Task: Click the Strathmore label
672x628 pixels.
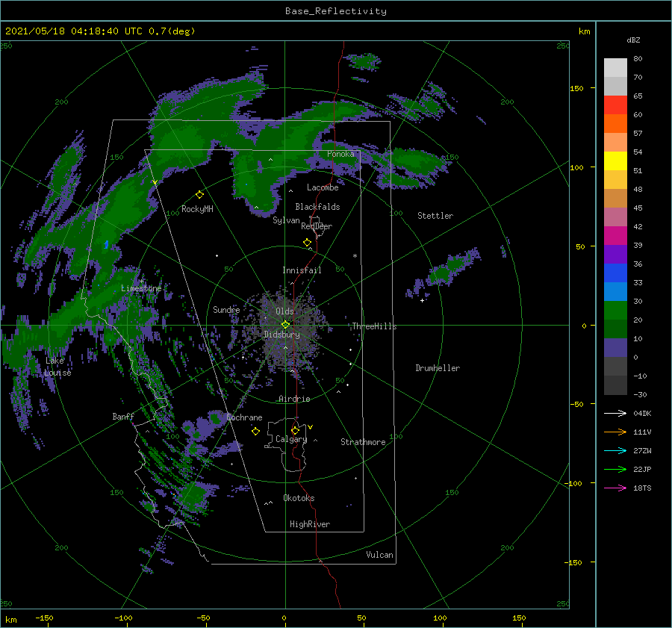Action: [363, 442]
